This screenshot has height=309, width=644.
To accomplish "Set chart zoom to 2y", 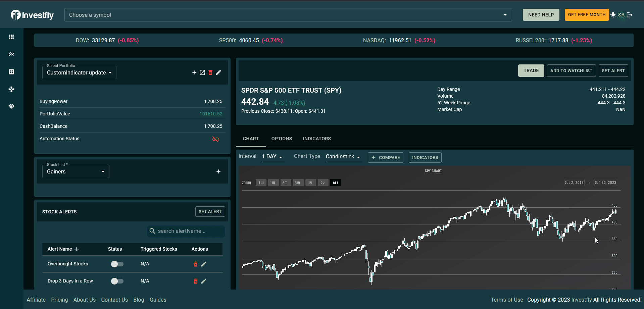I will tap(323, 183).
